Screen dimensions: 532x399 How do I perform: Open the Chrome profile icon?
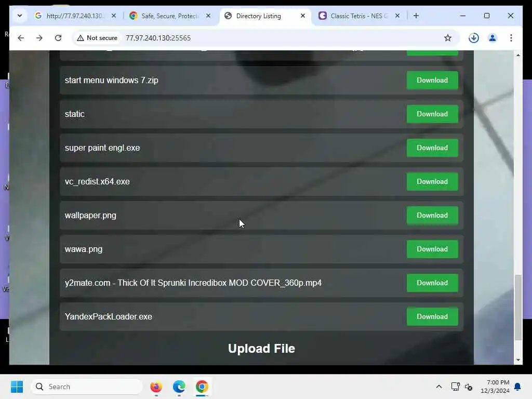click(493, 38)
